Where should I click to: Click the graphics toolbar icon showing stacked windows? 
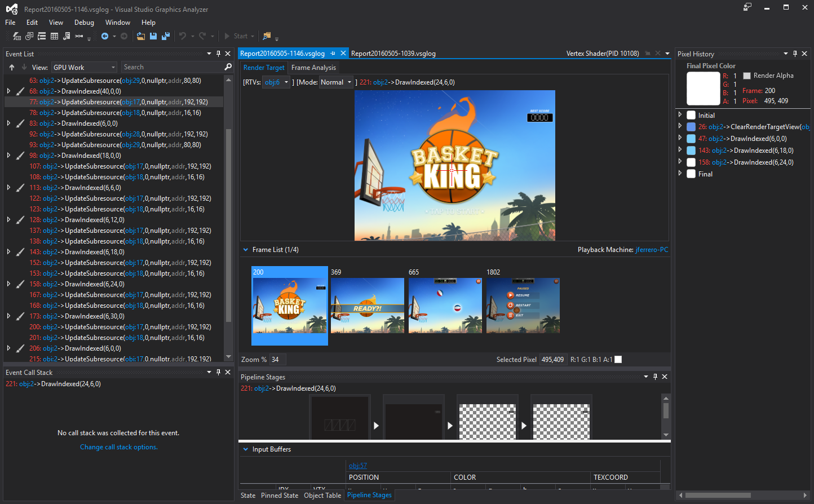pos(29,36)
